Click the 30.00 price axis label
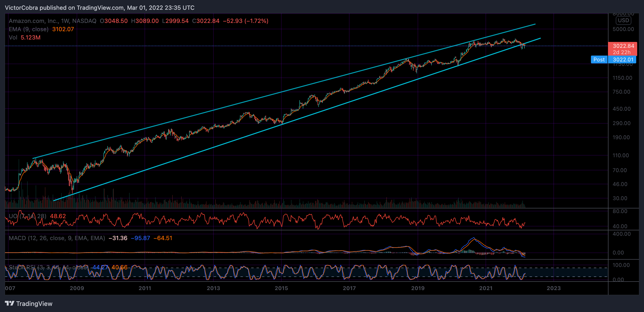The image size is (644, 312). (x=620, y=198)
